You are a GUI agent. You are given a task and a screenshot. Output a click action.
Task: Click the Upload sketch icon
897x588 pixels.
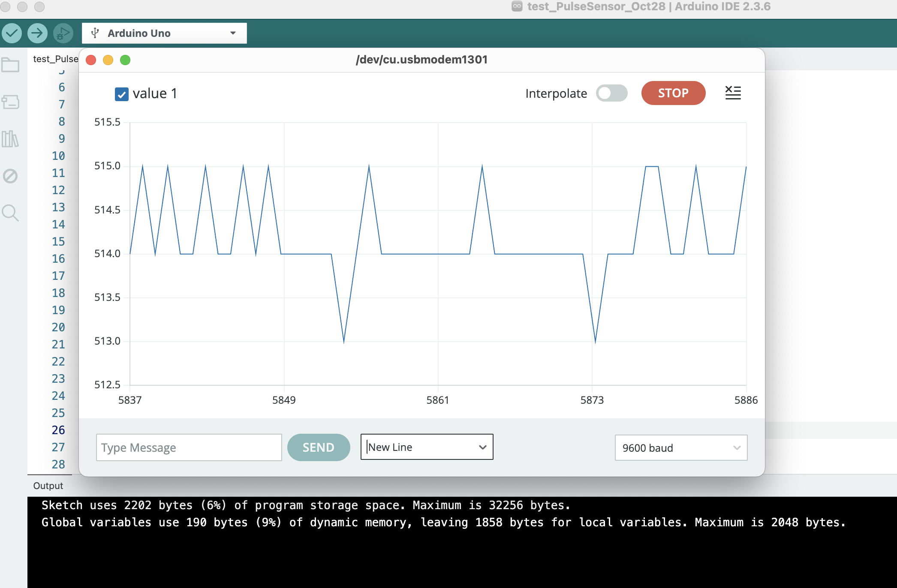tap(37, 33)
